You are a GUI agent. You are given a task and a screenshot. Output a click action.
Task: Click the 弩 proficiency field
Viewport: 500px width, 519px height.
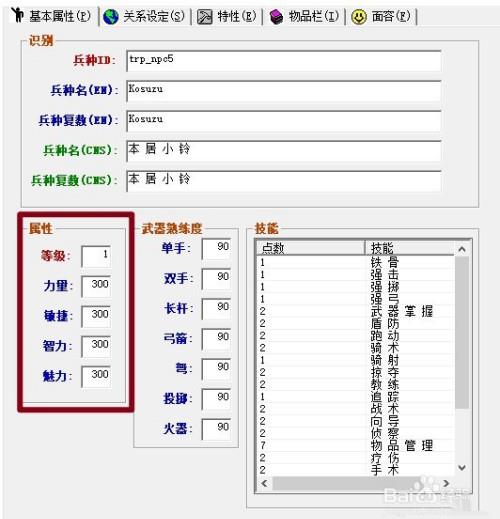point(216,369)
